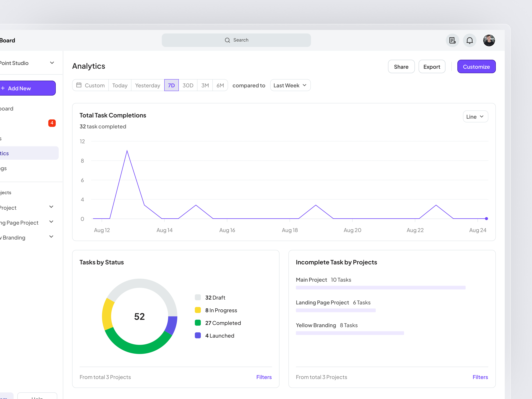Open notifications via the bell icon
532x399 pixels.
coord(469,40)
